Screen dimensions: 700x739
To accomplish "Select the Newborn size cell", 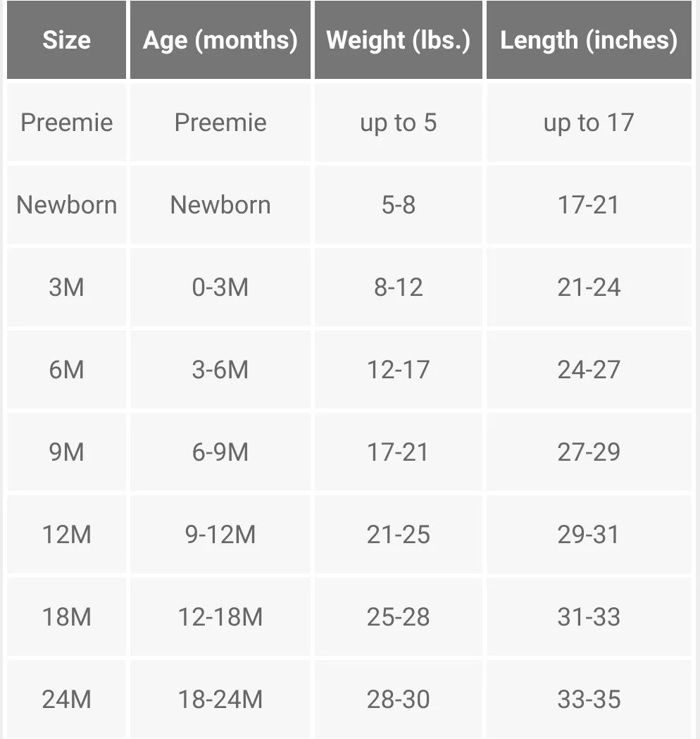I will pos(66,205).
